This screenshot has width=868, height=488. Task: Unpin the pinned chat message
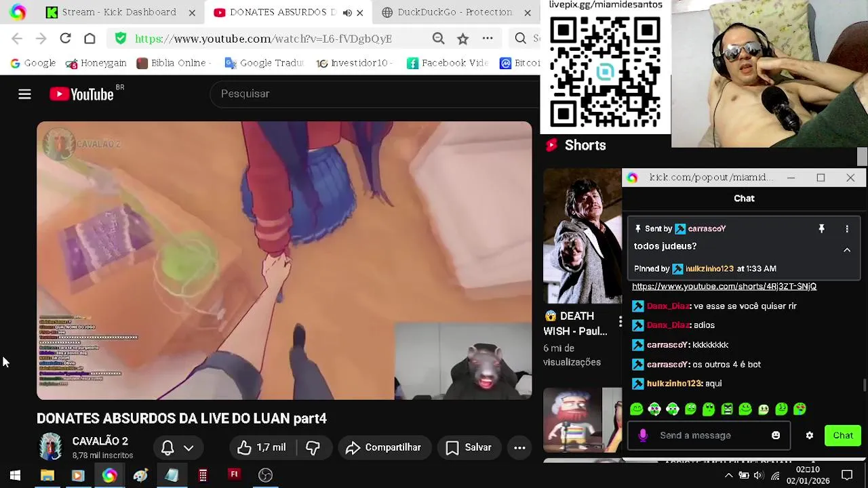[821, 229]
